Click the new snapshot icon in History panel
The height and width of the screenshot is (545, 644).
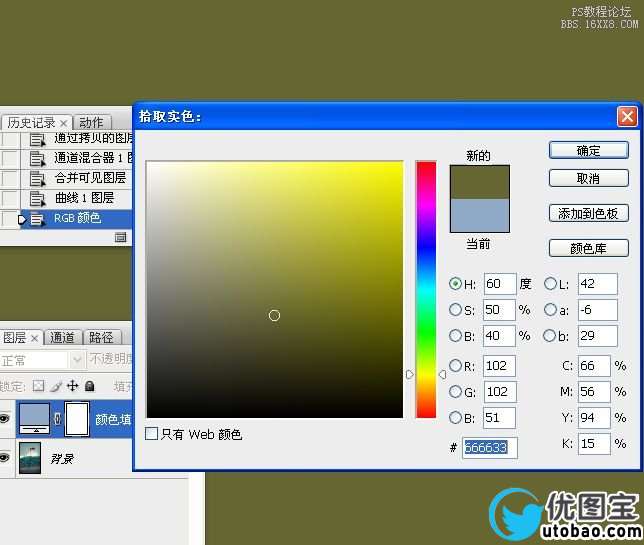[120, 237]
